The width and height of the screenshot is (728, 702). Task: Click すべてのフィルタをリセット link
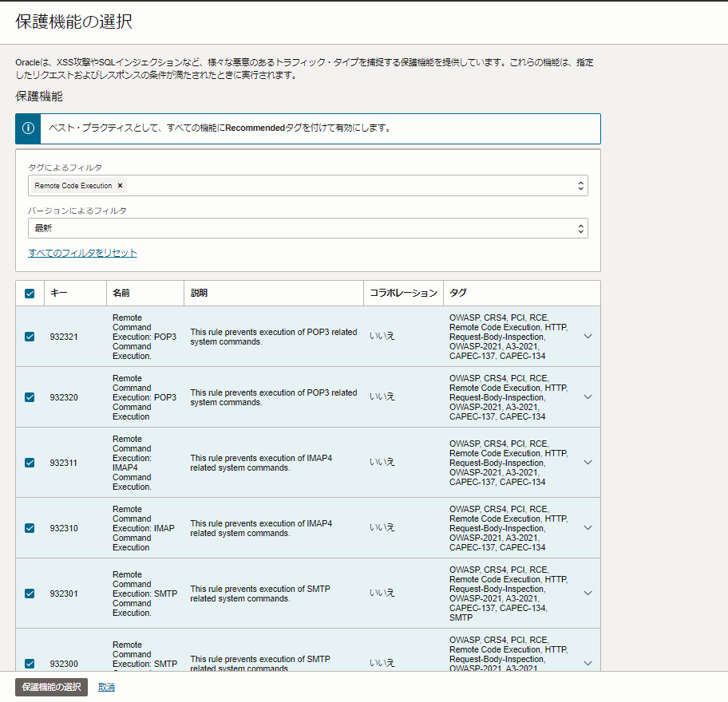[x=82, y=253]
